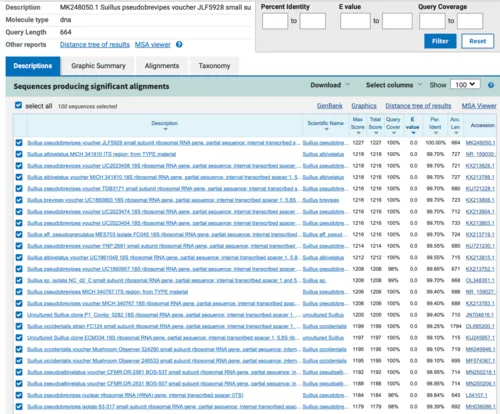Sort by Query Cover column arrow
The height and width of the screenshot is (414, 500).
(x=394, y=133)
